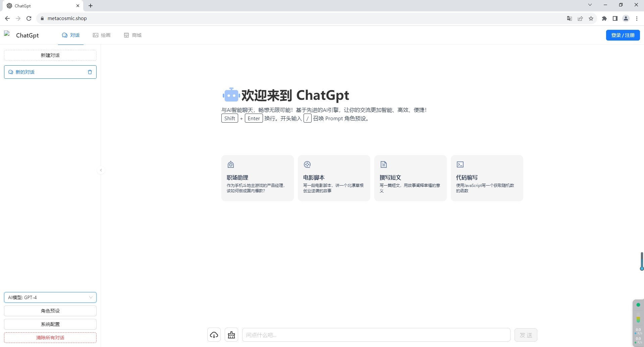Image resolution: width=644 pixels, height=347 pixels.
Task: Click the blue vertical slider handle at right edge
Action: point(642,261)
